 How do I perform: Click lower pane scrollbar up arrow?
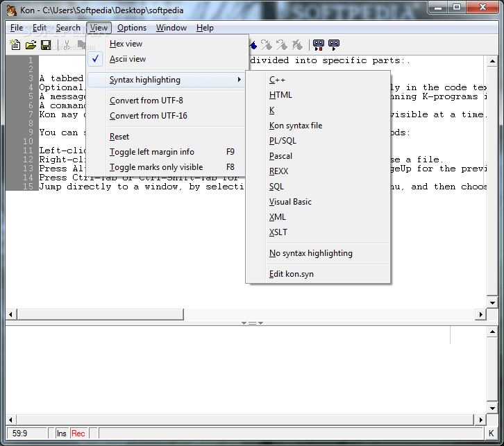pos(492,332)
